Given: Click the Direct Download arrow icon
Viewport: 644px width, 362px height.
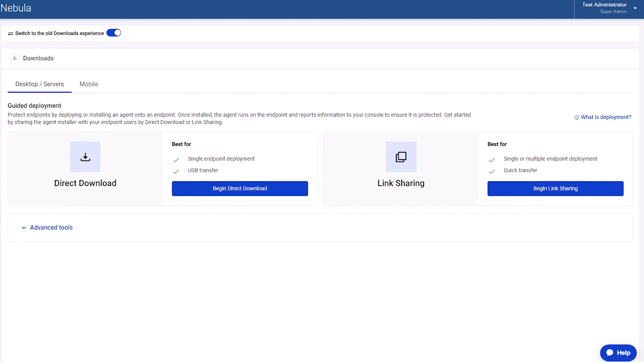Looking at the screenshot, I should [85, 157].
